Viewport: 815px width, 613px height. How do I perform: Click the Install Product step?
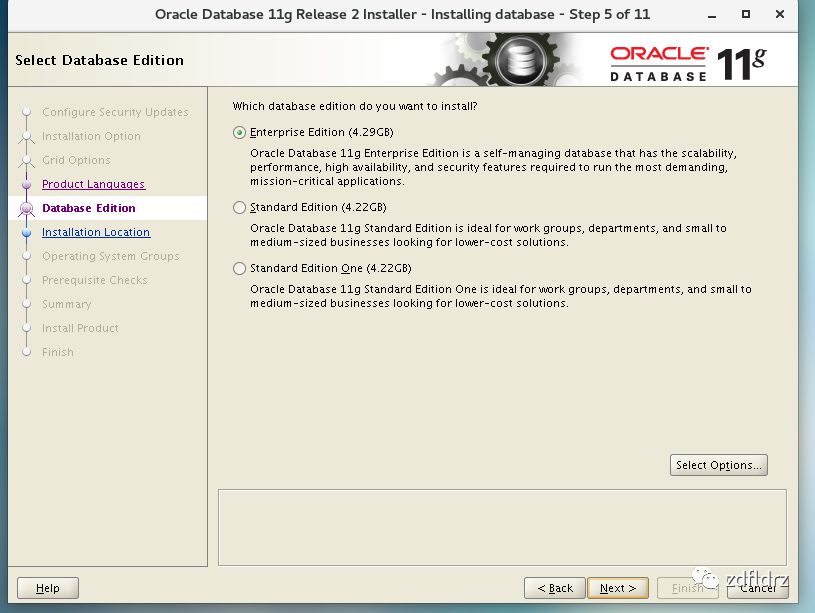[81, 328]
